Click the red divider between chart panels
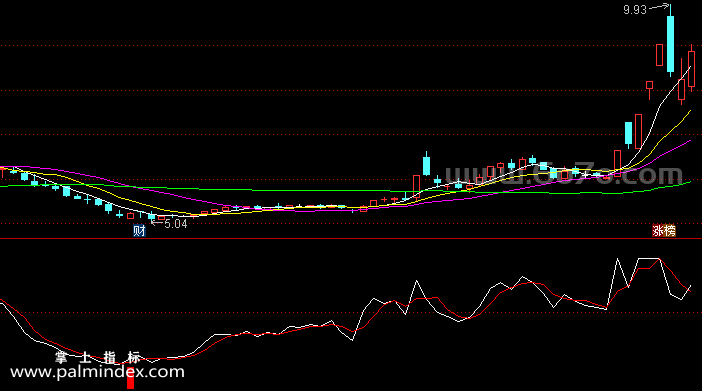This screenshot has height=391, width=702. click(x=351, y=239)
